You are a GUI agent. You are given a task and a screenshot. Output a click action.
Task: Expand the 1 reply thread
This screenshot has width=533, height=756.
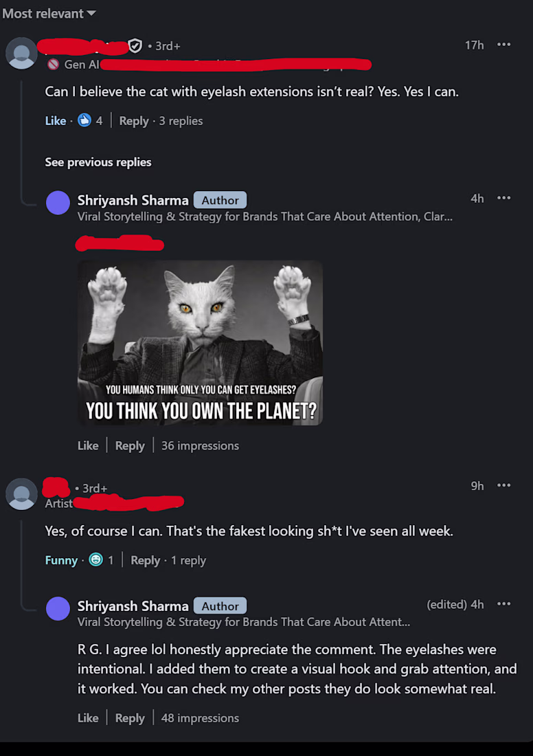coord(188,560)
